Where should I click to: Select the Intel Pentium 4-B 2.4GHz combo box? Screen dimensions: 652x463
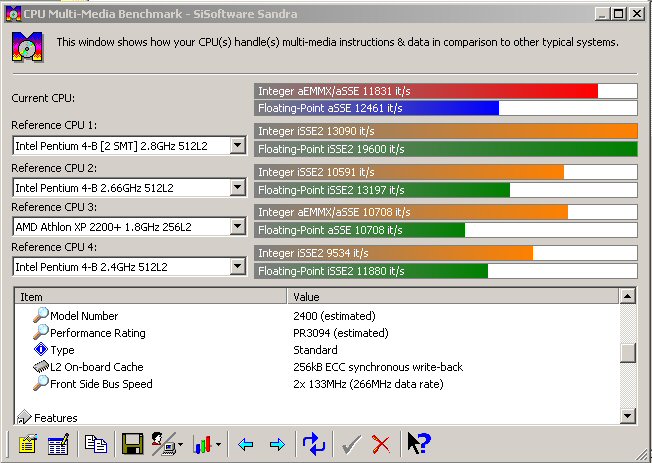click(130, 267)
